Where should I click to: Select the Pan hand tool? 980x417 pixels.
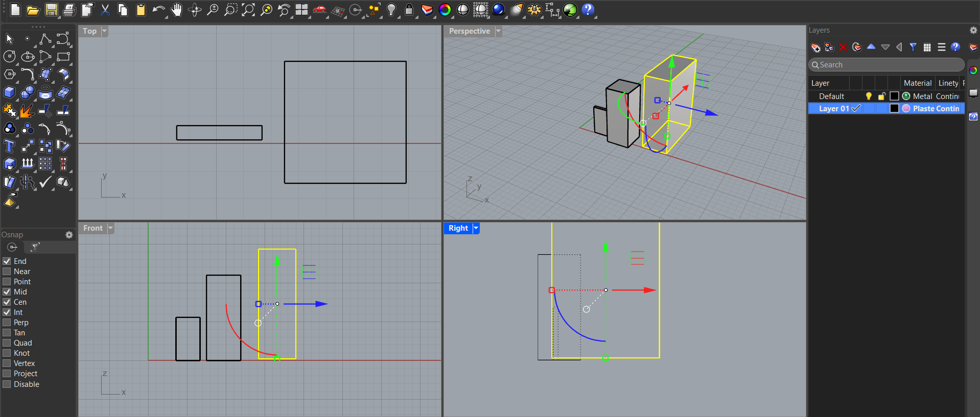coord(176,10)
